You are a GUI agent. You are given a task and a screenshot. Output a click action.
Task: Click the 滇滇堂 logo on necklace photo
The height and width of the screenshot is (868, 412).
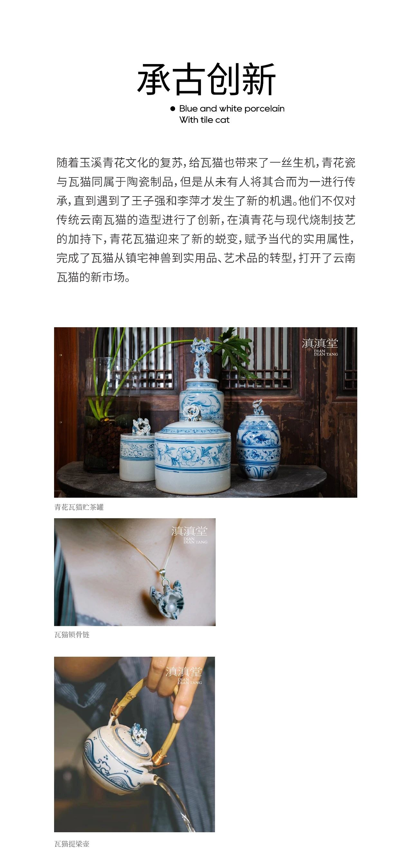point(189,535)
